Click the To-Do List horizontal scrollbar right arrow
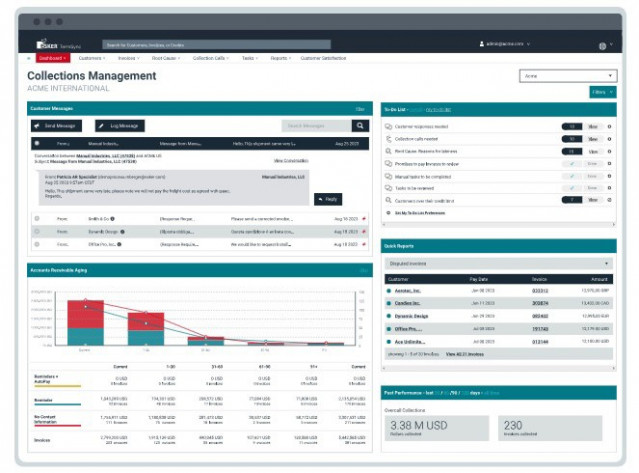Viewport: 639px width, 473px height. pos(614,224)
